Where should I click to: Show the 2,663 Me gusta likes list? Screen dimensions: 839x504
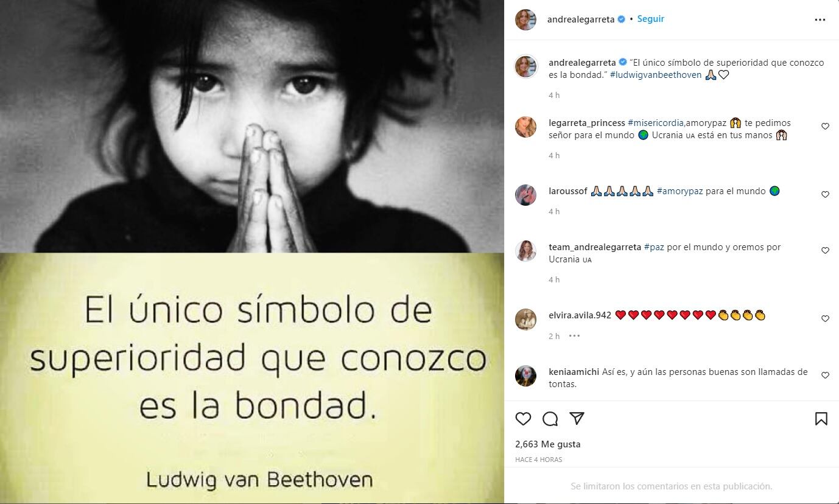548,444
